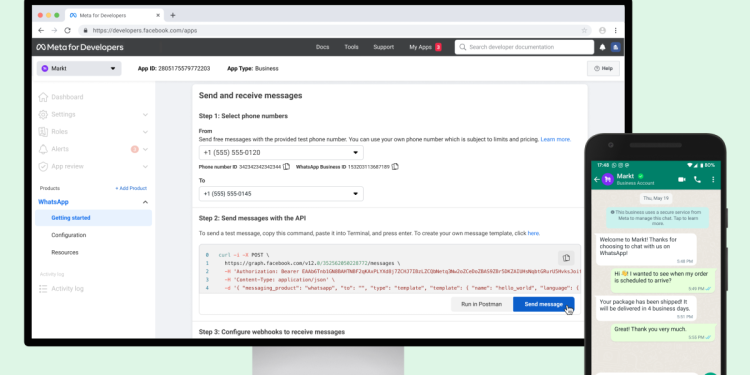Screen dimensions: 750x375
Task: Click the Activity log list icon
Action: (x=43, y=288)
